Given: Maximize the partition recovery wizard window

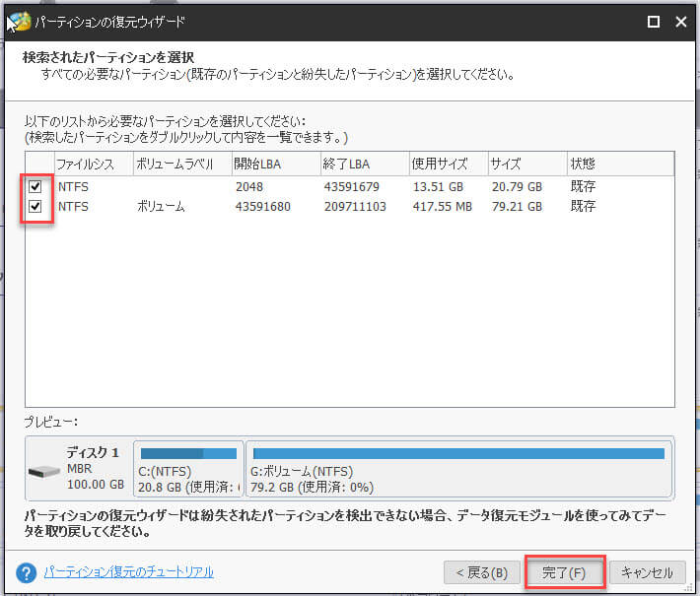Looking at the screenshot, I should [653, 21].
